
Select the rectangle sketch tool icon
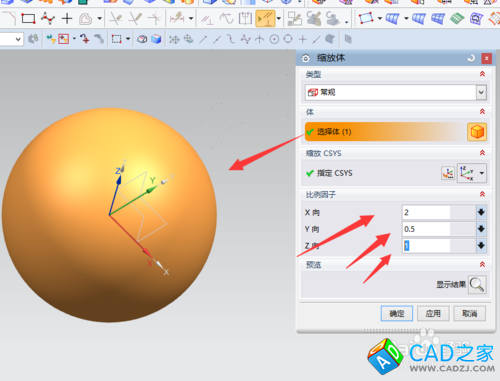click(28, 18)
